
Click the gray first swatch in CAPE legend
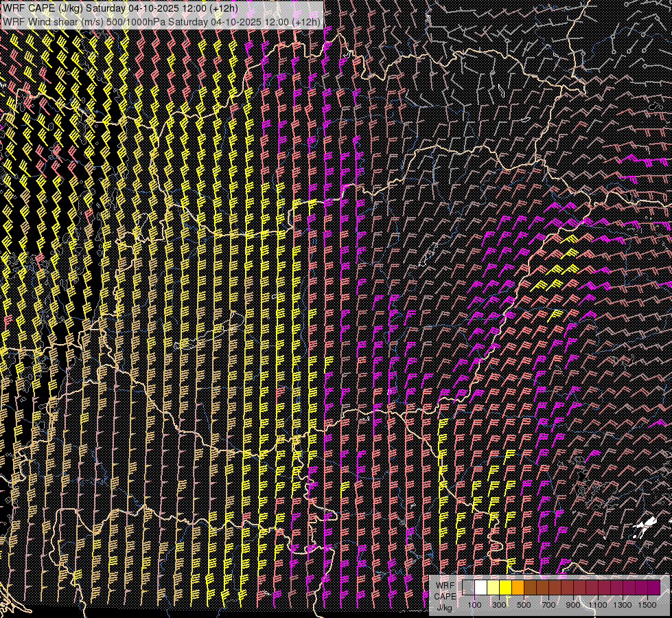click(468, 587)
